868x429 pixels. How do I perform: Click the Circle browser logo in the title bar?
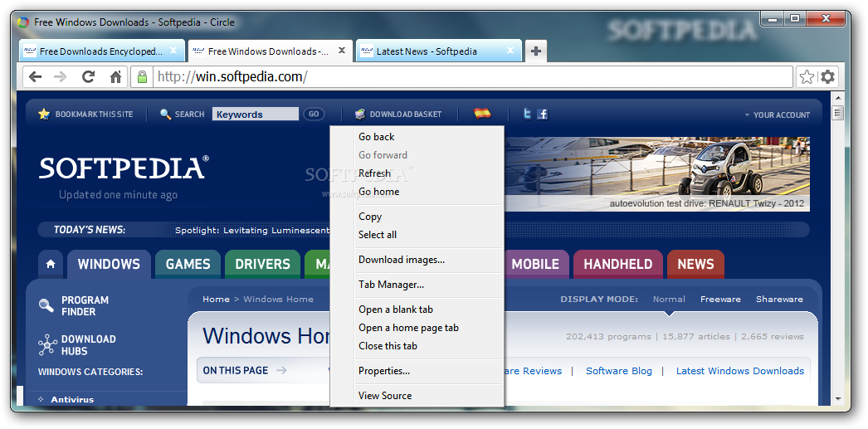point(23,22)
